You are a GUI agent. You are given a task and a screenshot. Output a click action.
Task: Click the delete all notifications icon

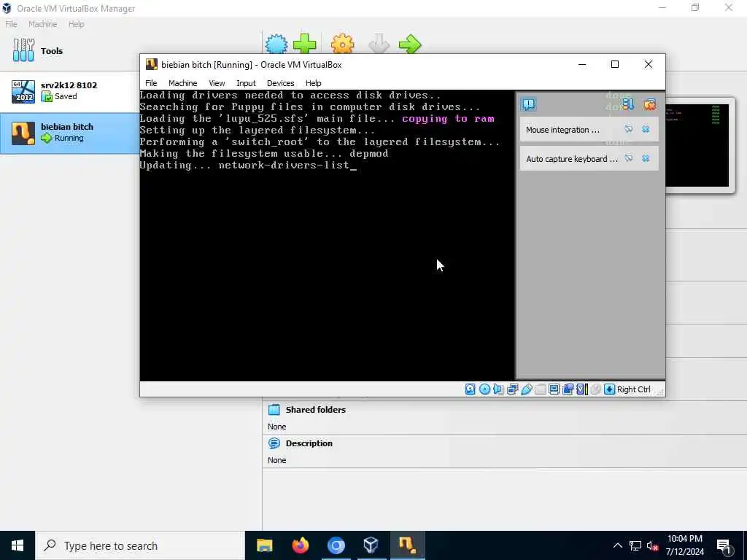coord(649,104)
